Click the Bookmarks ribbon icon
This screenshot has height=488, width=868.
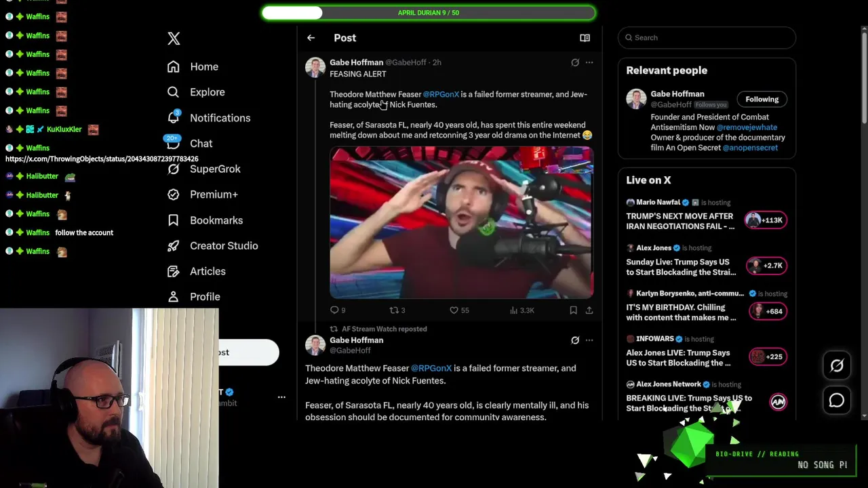[174, 220]
